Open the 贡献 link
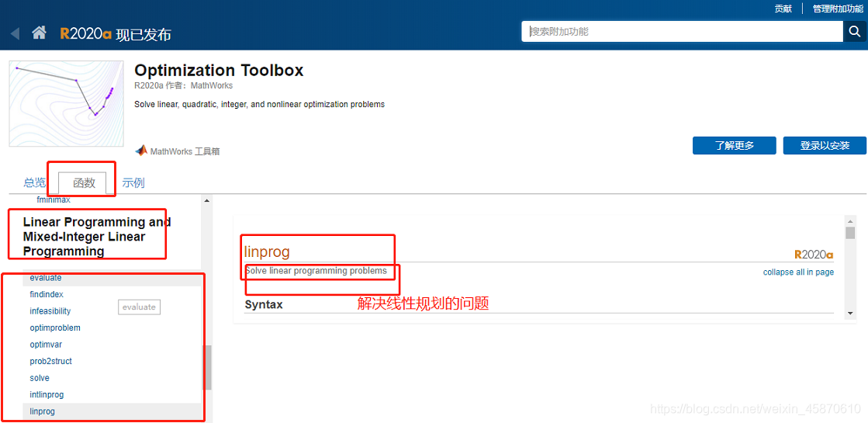The height and width of the screenshot is (423, 868). 783,9
